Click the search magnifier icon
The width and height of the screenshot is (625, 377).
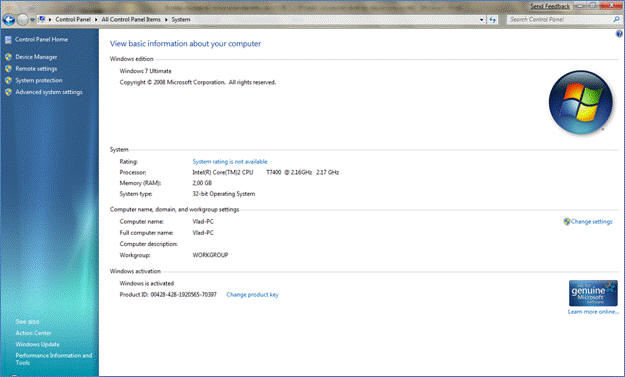coord(617,19)
